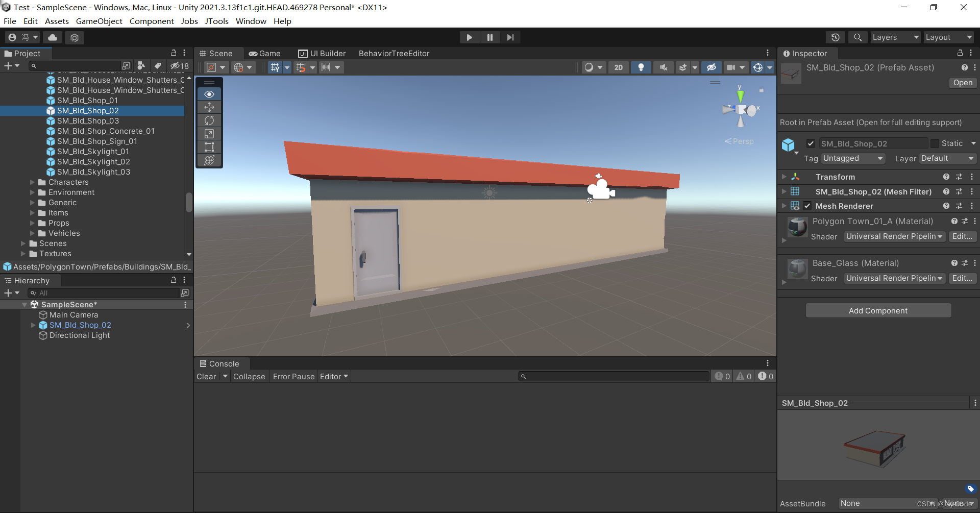Expand the Characters folder
Screen dimensions: 980x513
pyautogui.click(x=33, y=182)
